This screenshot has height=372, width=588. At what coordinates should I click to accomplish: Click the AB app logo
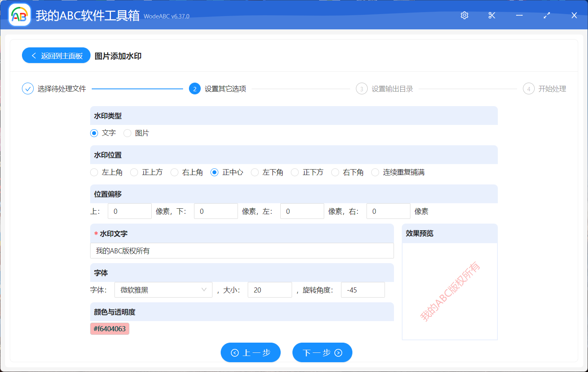(19, 14)
